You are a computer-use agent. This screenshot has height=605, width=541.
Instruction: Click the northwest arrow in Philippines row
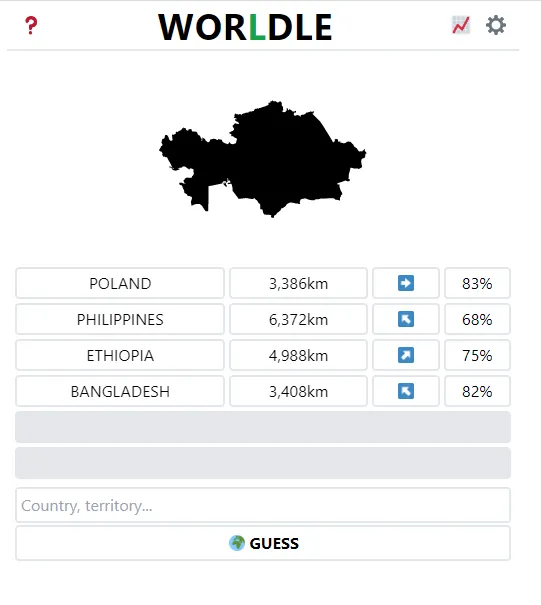pyautogui.click(x=406, y=319)
